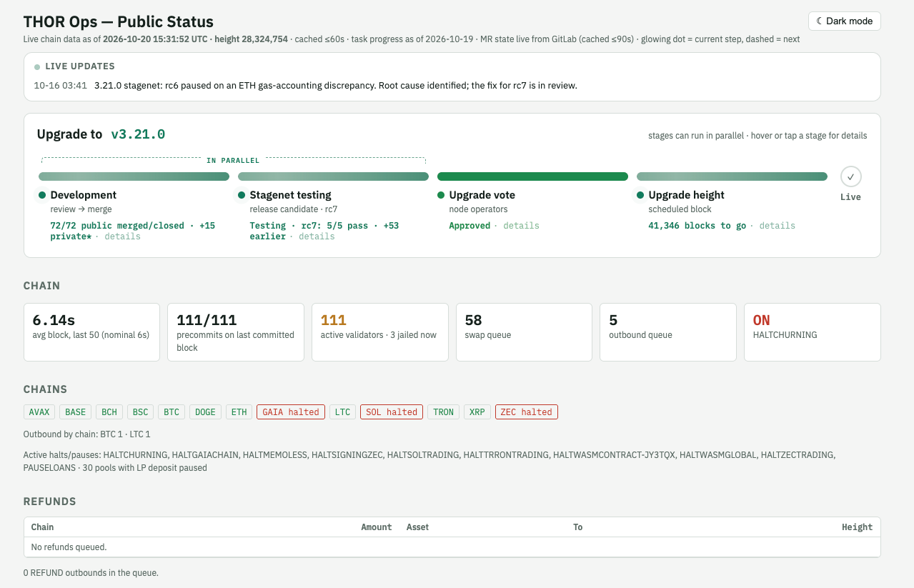Click the Stagenet testing progress bar

click(x=333, y=176)
